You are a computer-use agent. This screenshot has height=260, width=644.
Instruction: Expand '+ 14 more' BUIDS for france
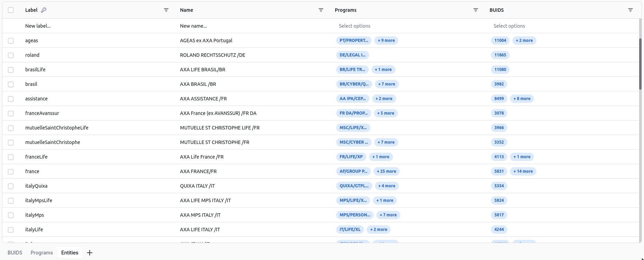[523, 171]
